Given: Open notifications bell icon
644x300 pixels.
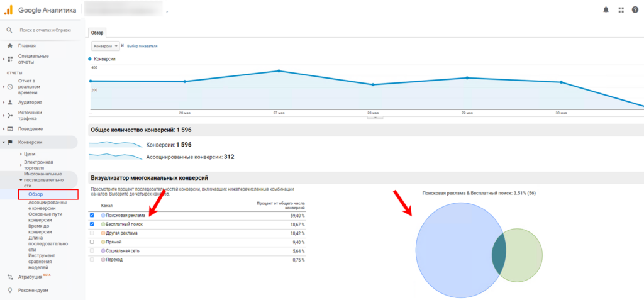Looking at the screenshot, I should click(606, 10).
